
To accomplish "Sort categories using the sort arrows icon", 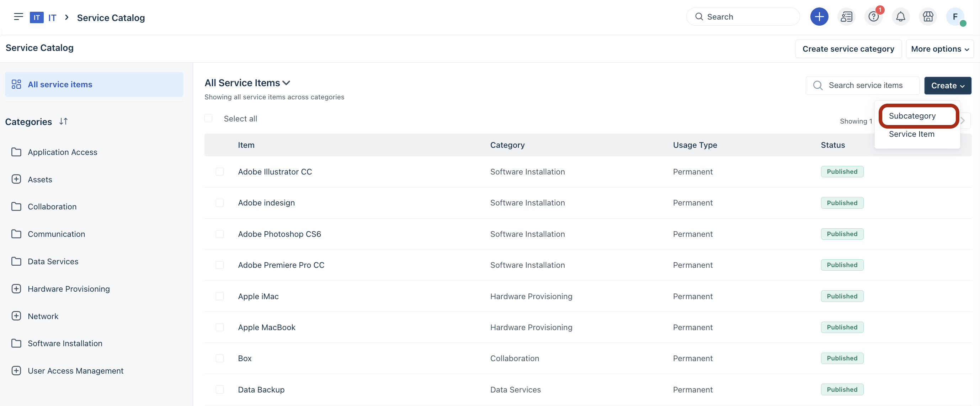I will (x=64, y=121).
